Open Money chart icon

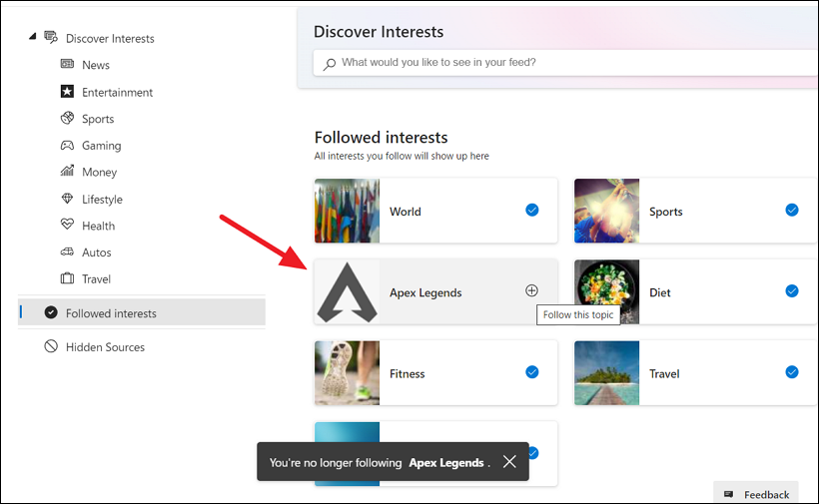[67, 172]
